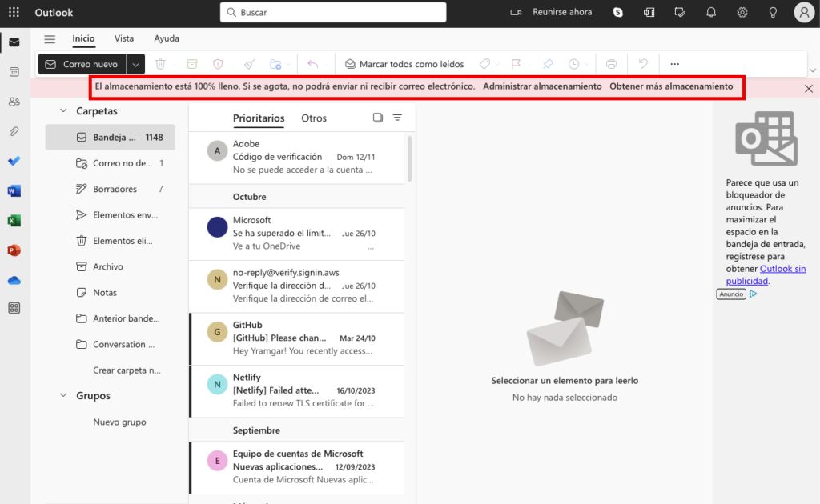Open the Adobe Código de verificación email
The width and height of the screenshot is (820, 504).
click(296, 157)
